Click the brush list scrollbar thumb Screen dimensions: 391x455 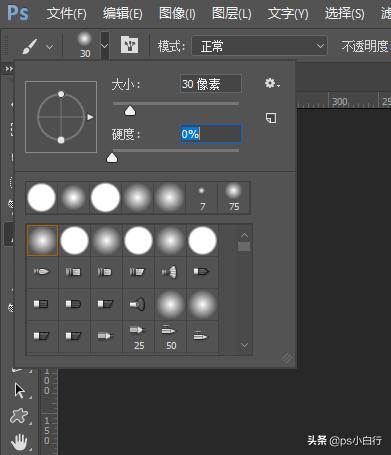(244, 246)
